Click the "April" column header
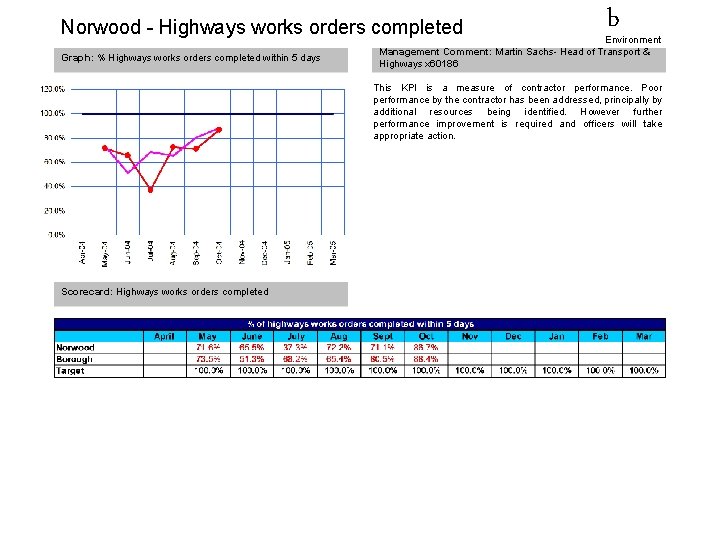The width and height of the screenshot is (720, 540). pyautogui.click(x=164, y=336)
